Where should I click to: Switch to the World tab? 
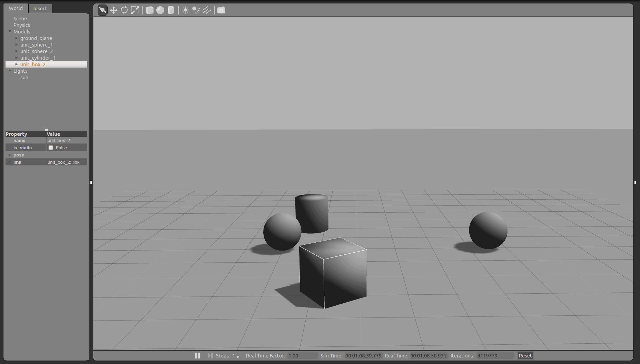(16, 8)
